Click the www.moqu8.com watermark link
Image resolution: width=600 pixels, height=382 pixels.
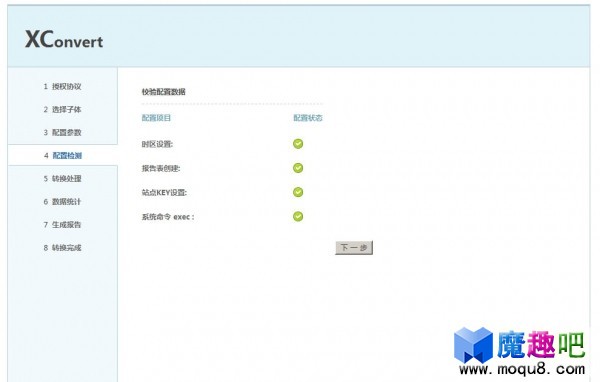point(522,369)
